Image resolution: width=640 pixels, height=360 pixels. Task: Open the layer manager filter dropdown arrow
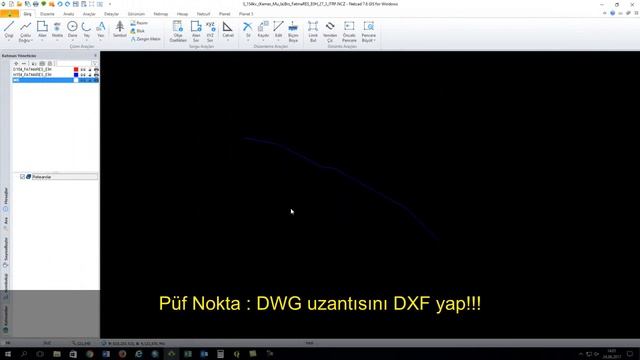coord(95,64)
